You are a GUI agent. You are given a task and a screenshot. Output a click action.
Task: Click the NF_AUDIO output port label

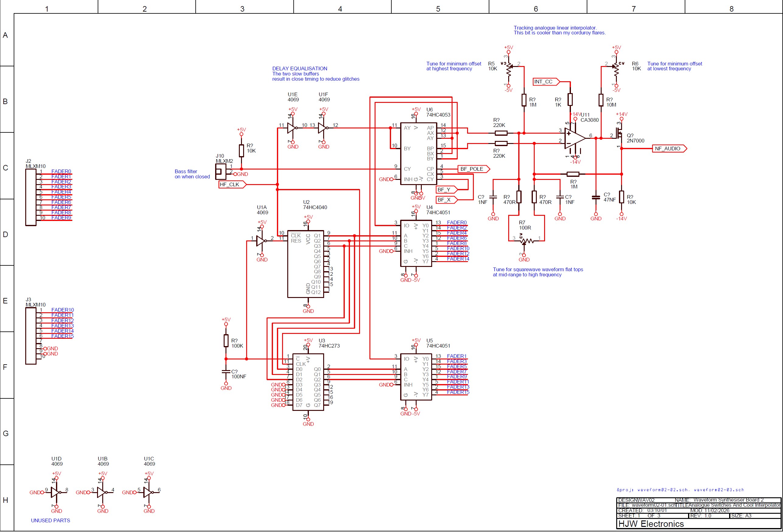pos(669,149)
